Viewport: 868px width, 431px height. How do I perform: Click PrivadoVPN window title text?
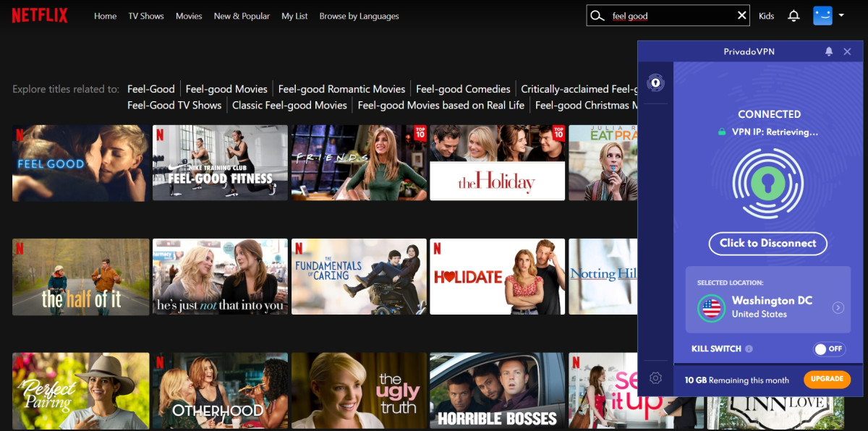point(749,52)
